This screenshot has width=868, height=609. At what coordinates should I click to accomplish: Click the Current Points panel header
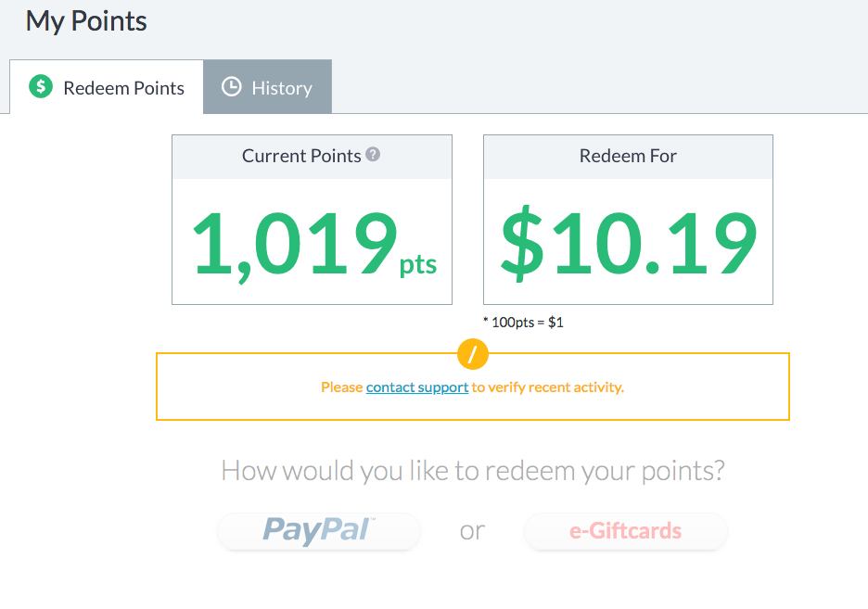(x=312, y=157)
